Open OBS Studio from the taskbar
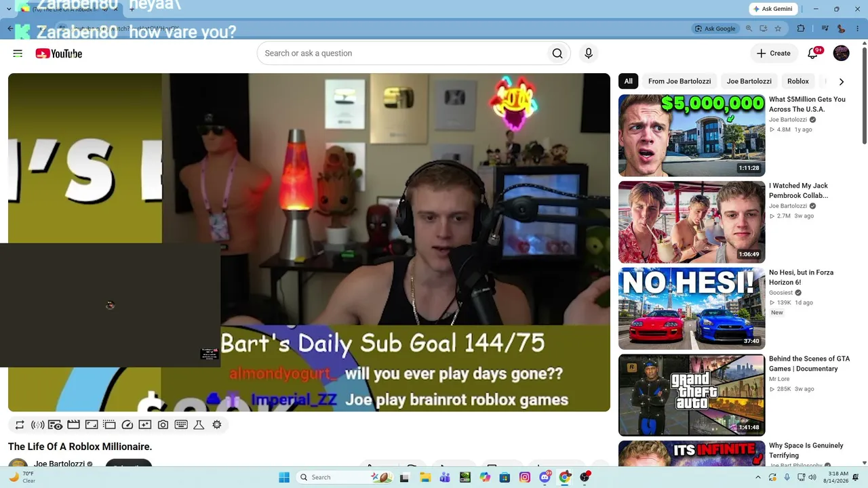This screenshot has width=868, height=488. 585,477
